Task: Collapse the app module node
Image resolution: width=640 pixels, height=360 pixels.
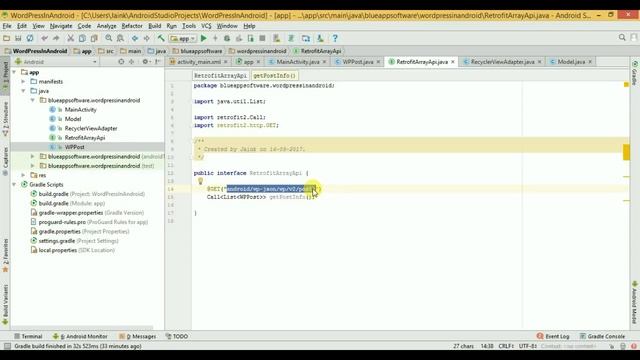Action: click(15, 72)
